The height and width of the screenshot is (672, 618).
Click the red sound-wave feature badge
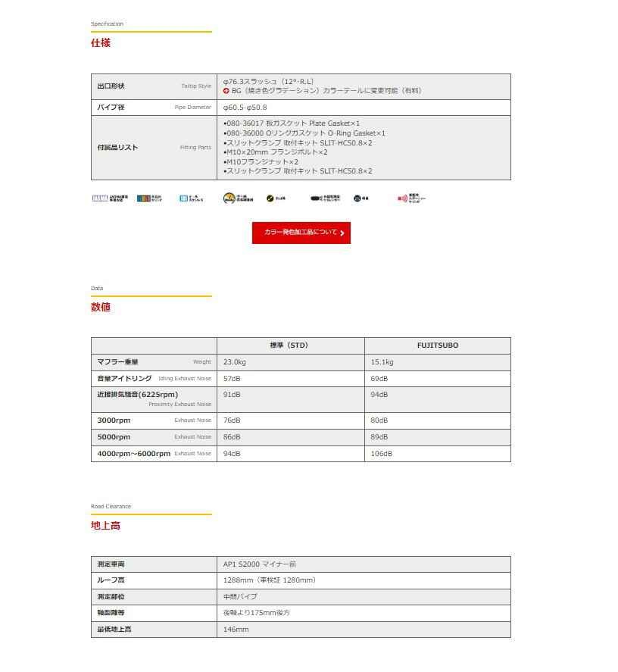403,198
